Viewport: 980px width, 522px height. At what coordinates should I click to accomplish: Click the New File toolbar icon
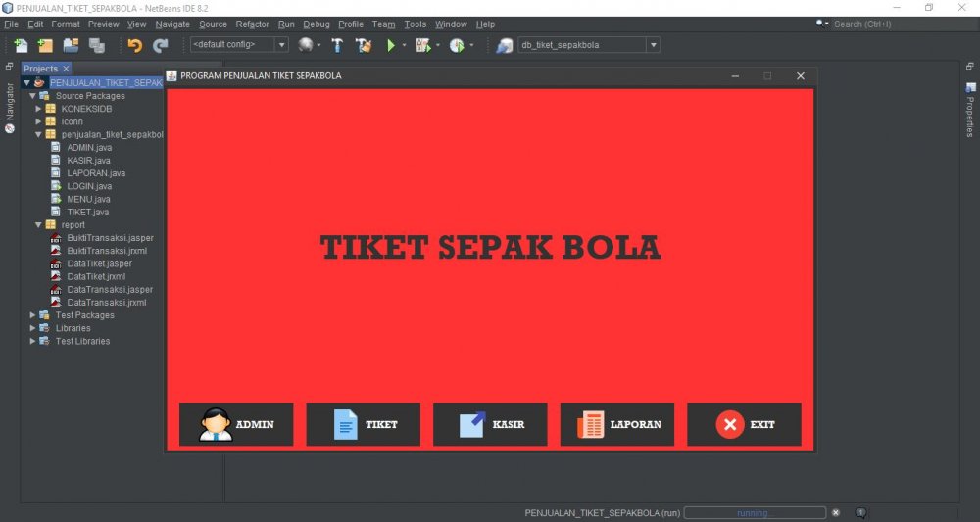click(x=21, y=45)
